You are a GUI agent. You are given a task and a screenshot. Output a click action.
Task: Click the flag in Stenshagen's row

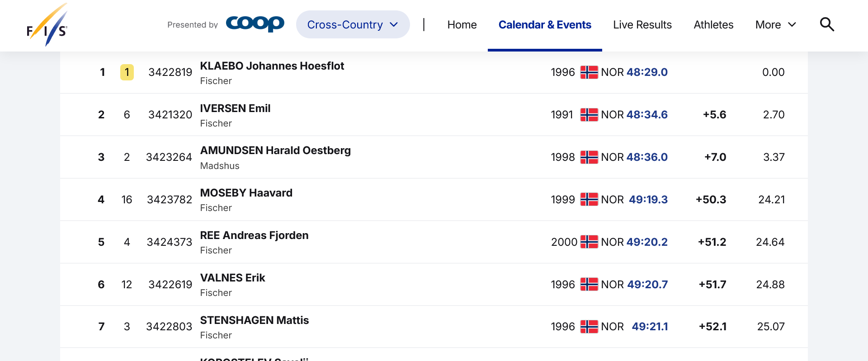tap(589, 327)
